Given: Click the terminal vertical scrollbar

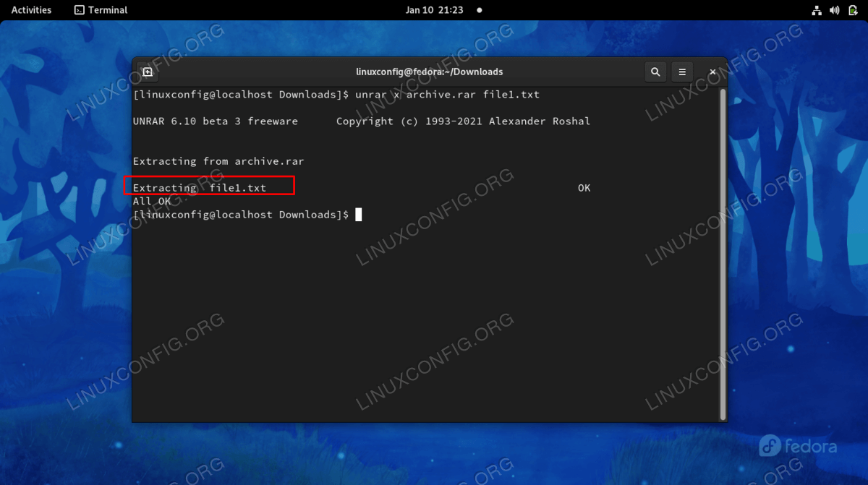Looking at the screenshot, I should (x=722, y=254).
